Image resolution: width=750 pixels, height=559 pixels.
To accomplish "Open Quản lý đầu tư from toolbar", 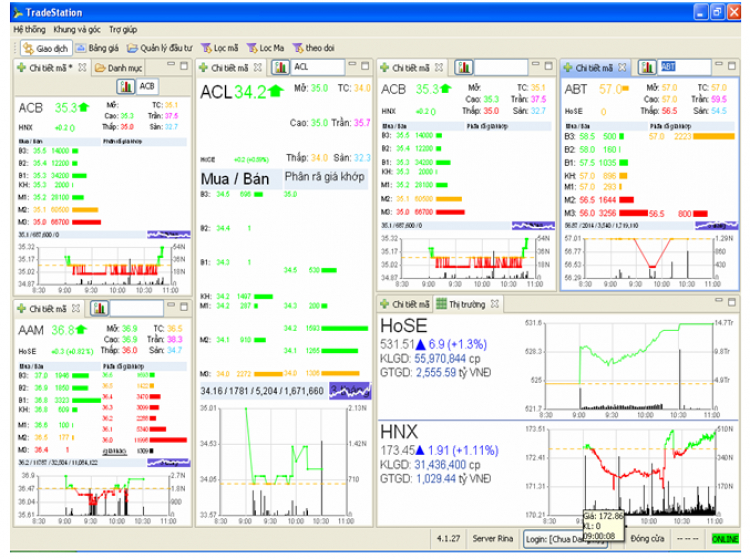I will (x=159, y=48).
